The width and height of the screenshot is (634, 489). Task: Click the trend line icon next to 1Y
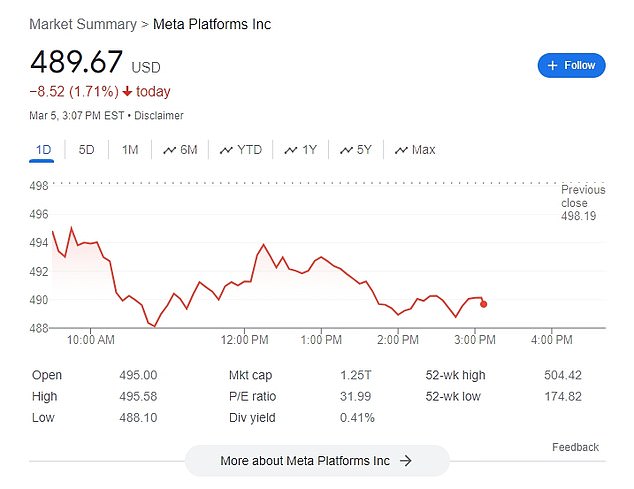(x=291, y=150)
